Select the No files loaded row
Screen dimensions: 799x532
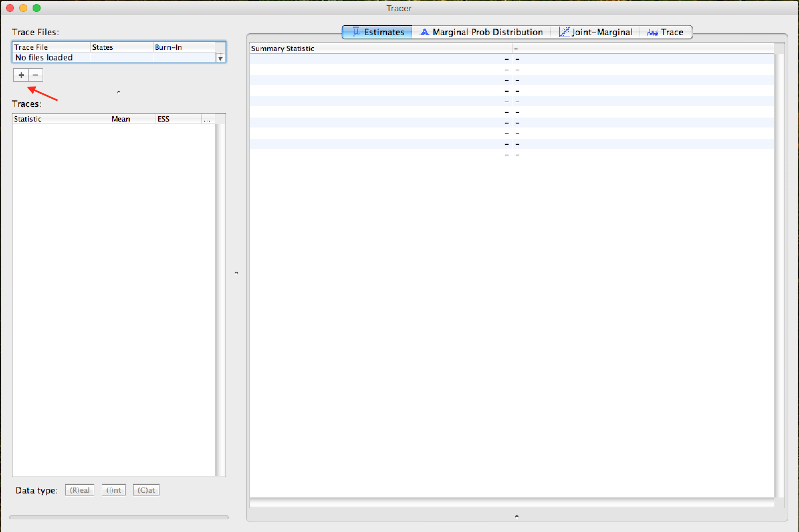pyautogui.click(x=114, y=57)
